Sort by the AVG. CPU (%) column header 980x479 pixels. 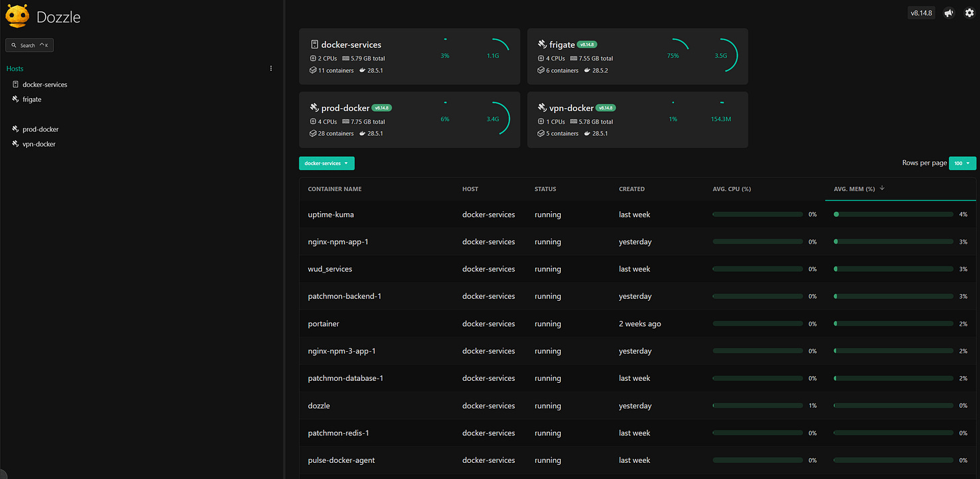click(x=732, y=189)
